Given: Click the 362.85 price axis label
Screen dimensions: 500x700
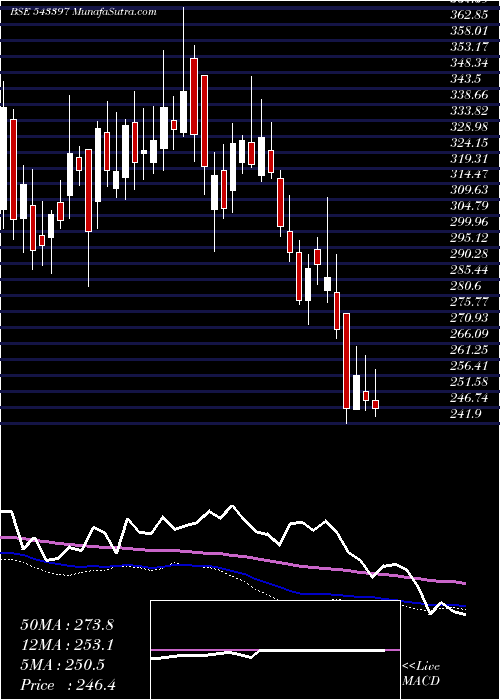Looking at the screenshot, I should pyautogui.click(x=468, y=15).
